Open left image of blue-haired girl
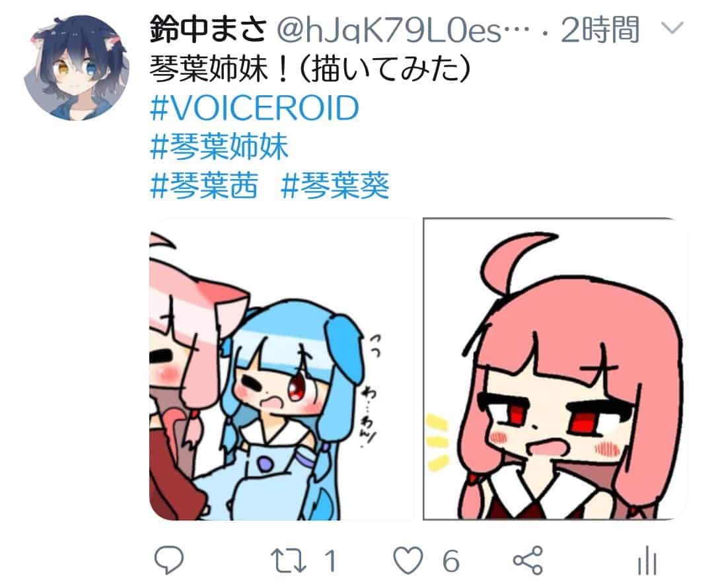The width and height of the screenshot is (712, 588). (281, 369)
